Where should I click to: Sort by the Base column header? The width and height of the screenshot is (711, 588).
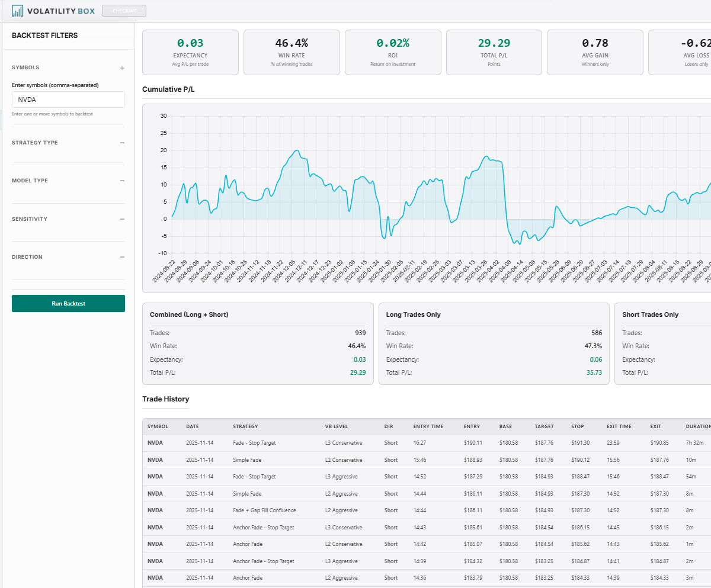[x=505, y=426]
